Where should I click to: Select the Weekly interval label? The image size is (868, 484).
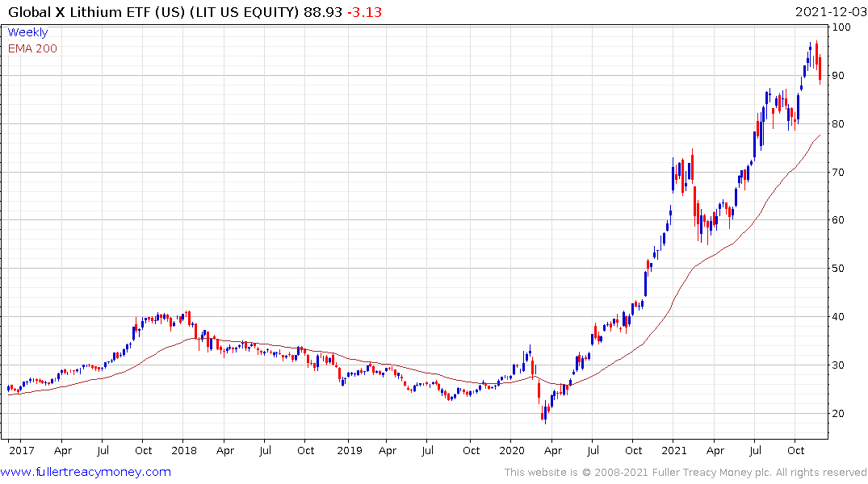(x=27, y=32)
